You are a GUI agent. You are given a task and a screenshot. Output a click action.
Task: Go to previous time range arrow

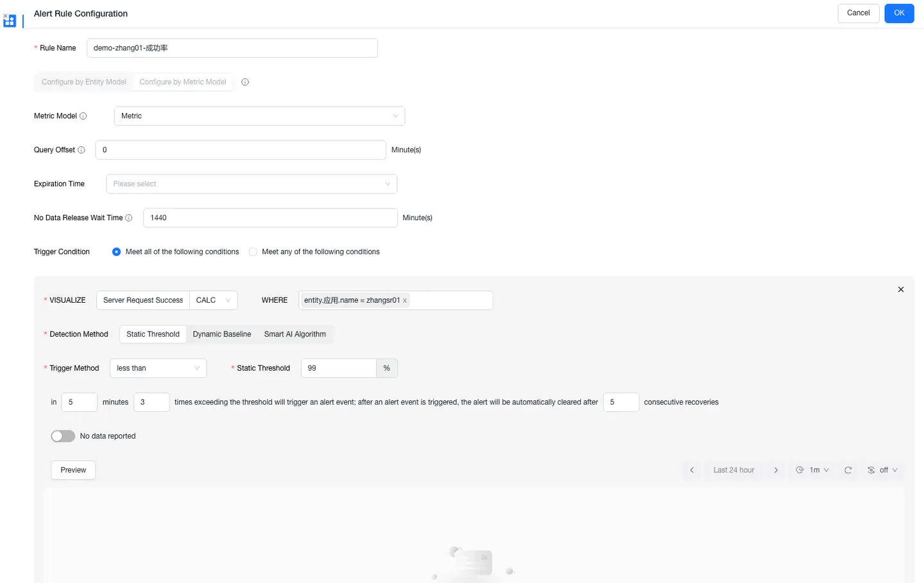click(x=692, y=470)
